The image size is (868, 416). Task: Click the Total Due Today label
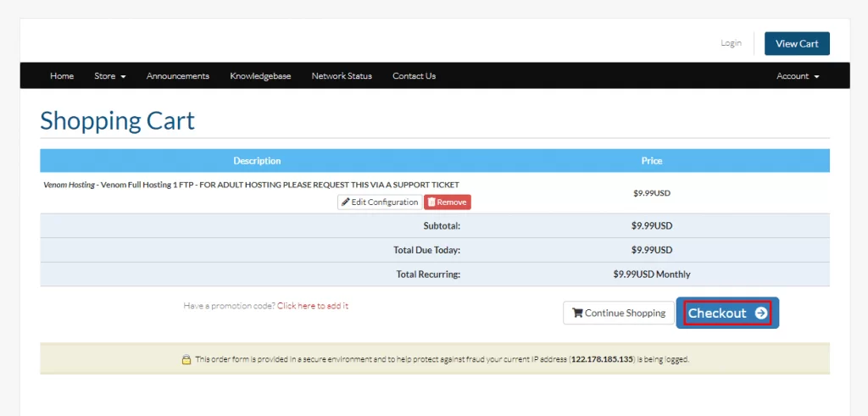tap(427, 250)
